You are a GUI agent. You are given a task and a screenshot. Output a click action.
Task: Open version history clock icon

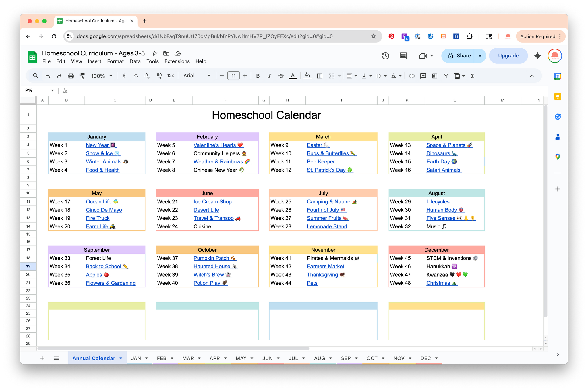(385, 56)
